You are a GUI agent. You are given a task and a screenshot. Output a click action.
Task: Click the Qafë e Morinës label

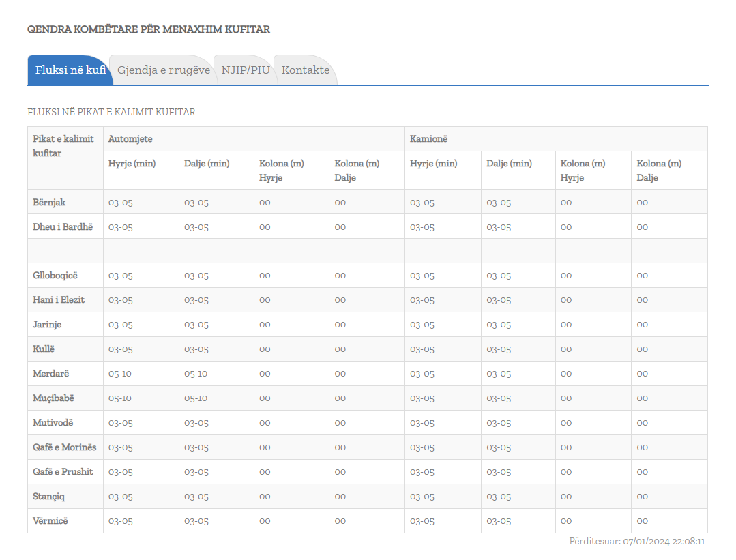pyautogui.click(x=65, y=447)
